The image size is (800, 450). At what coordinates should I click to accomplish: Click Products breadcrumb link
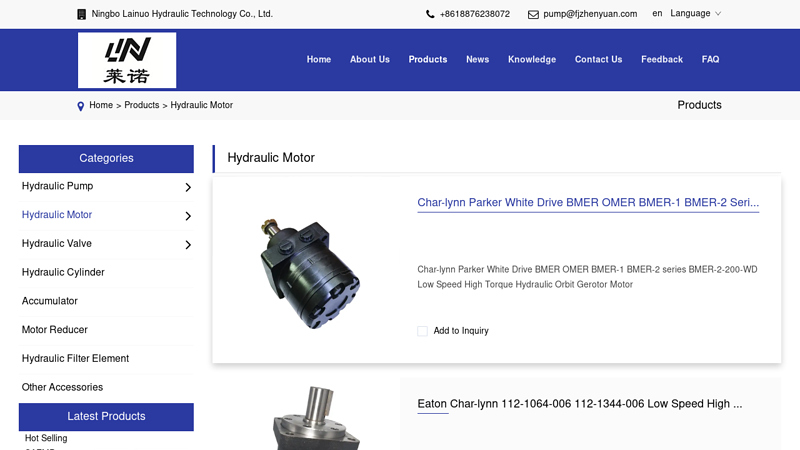142,105
